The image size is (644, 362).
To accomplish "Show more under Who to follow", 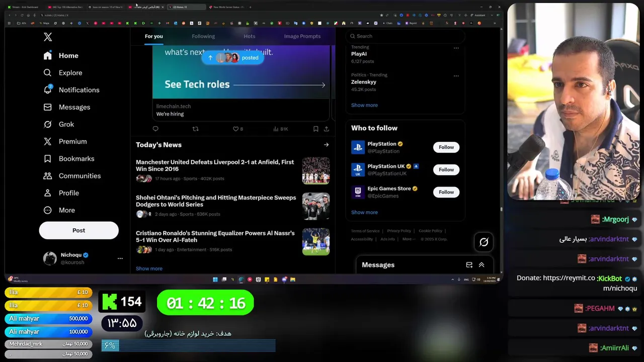I will point(364,212).
